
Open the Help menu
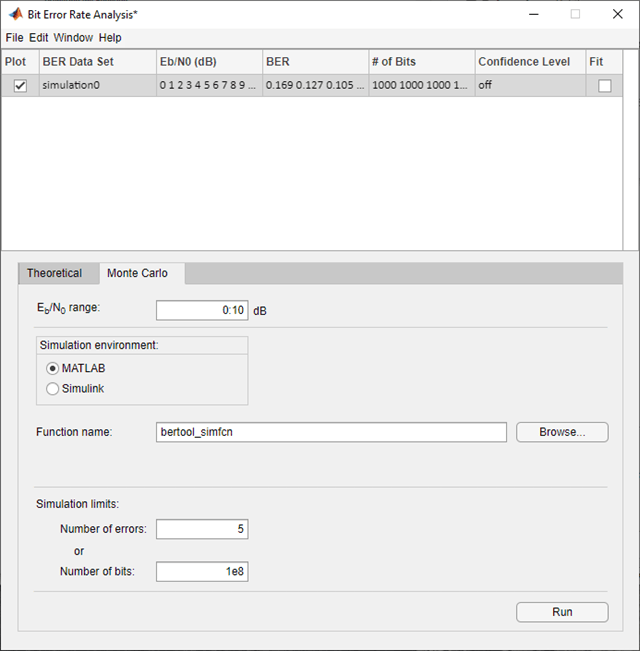[110, 38]
